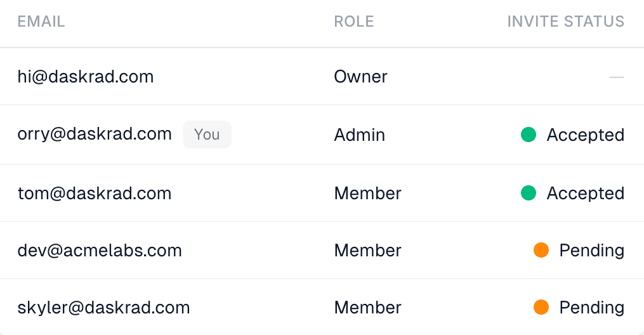Change the Admin role for orry
This screenshot has height=335, width=644.
coord(359,135)
